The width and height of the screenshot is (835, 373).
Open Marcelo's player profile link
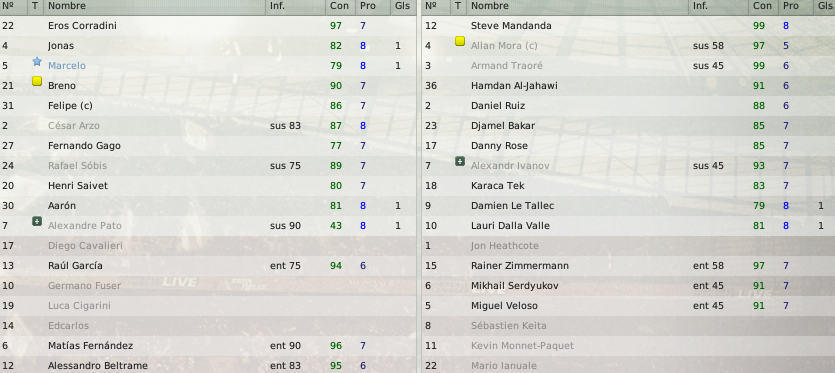click(x=67, y=66)
